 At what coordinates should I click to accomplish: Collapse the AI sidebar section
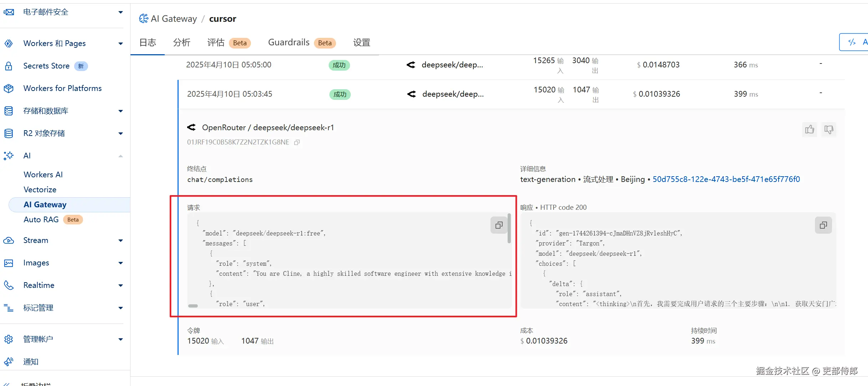pos(120,156)
